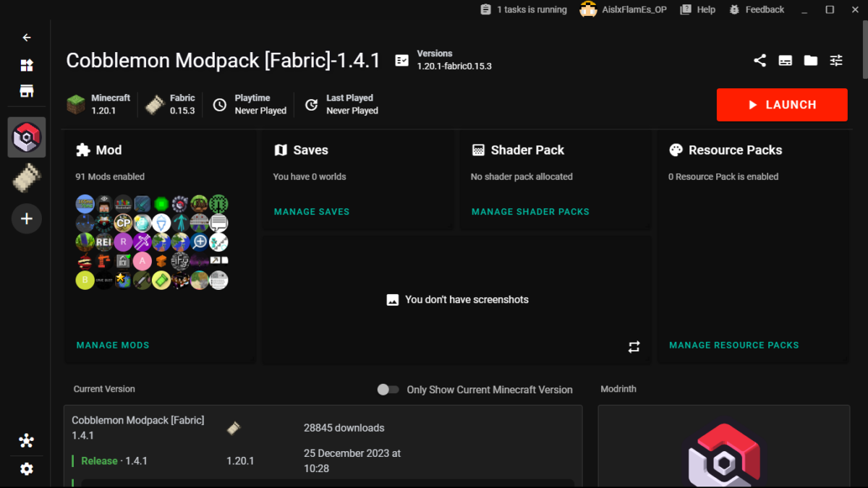
Task: Toggle Only Show Current Minecraft Version
Action: coord(388,390)
